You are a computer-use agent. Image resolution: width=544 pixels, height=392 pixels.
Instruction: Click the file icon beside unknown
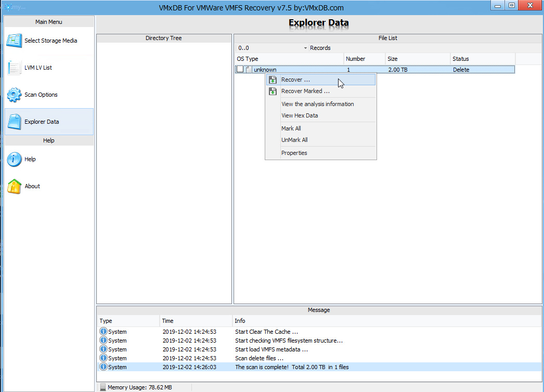pos(249,69)
